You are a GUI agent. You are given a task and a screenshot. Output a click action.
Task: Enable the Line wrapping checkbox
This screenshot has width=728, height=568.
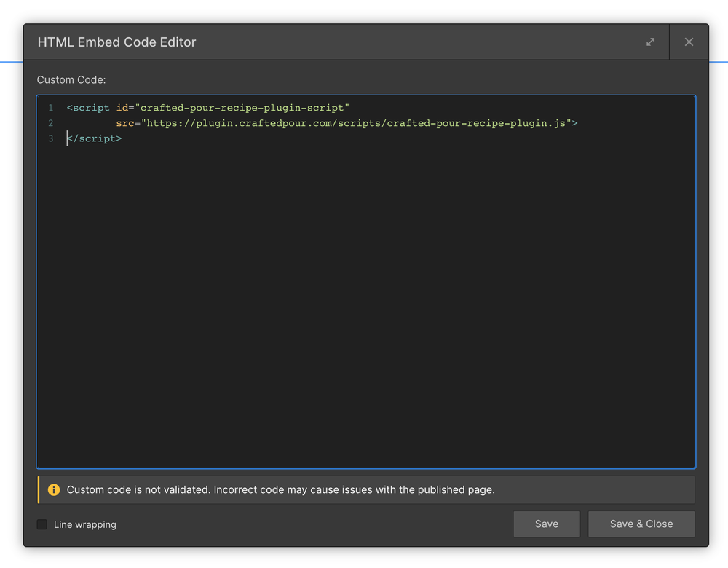pos(42,524)
